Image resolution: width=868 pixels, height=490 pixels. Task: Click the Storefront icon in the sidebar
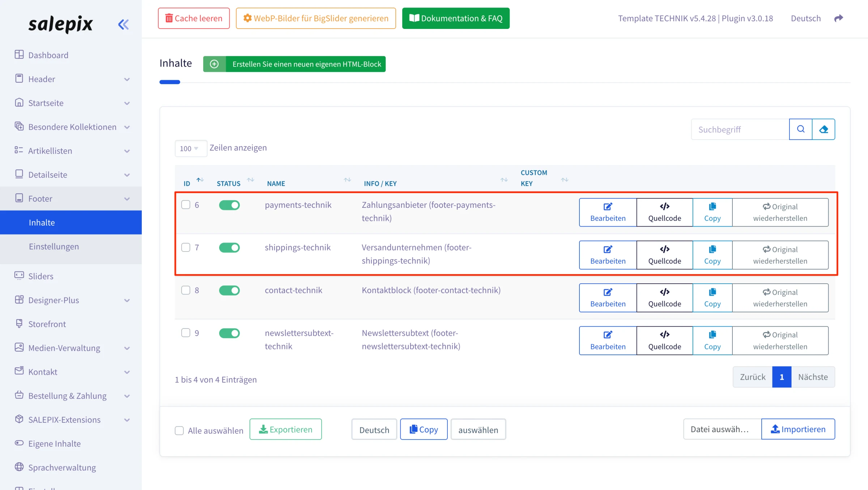(x=19, y=323)
